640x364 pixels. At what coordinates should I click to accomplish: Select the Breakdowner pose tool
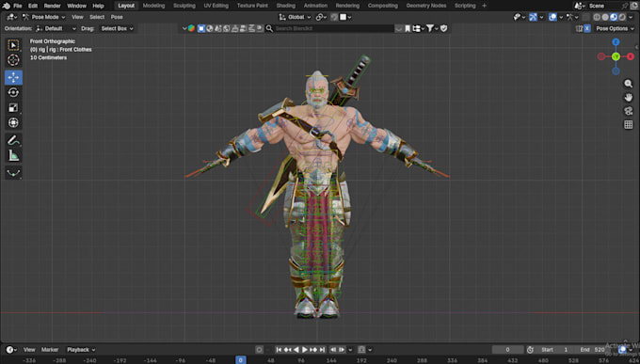13,173
